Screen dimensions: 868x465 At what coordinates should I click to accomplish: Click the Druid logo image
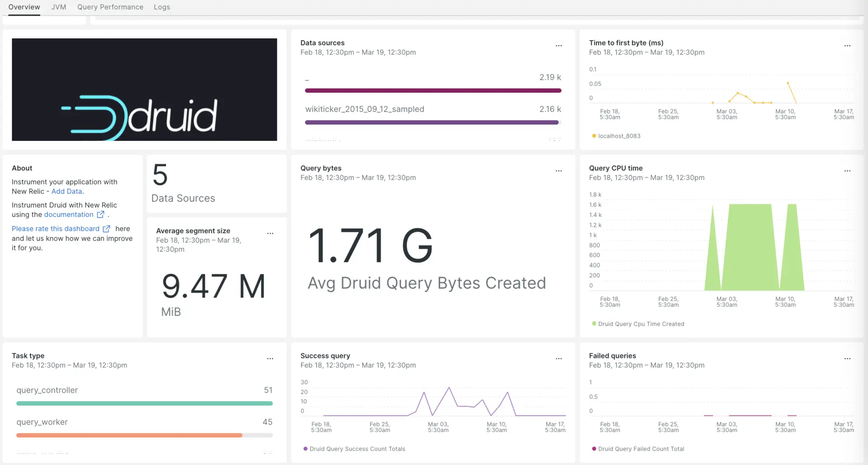click(x=144, y=89)
